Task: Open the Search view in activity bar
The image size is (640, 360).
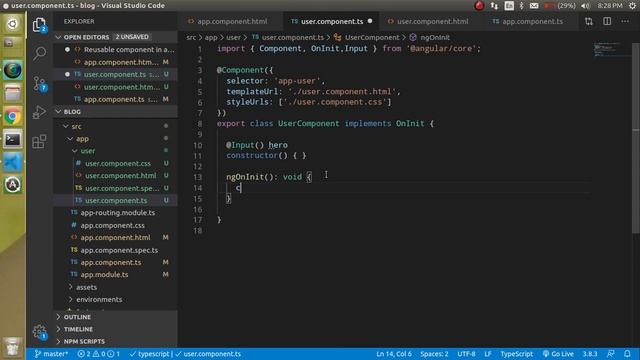Action: pos(40,53)
